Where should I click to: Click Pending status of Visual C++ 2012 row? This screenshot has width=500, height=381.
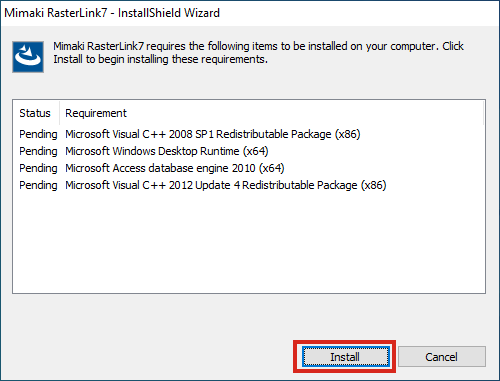click(38, 185)
